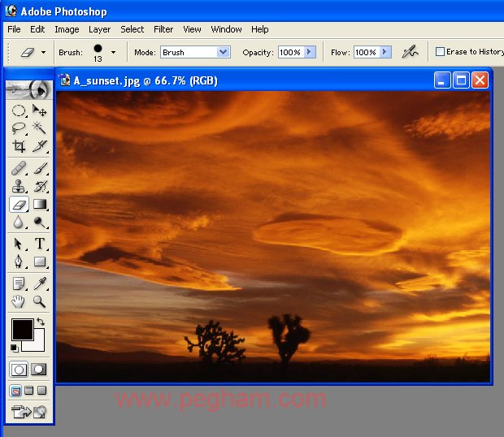Expand the Opacity slider arrow
This screenshot has height=437, width=504.
[310, 52]
